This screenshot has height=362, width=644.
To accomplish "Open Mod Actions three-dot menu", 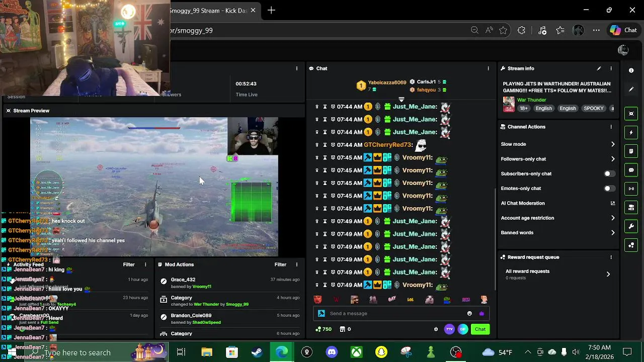I will tap(297, 264).
